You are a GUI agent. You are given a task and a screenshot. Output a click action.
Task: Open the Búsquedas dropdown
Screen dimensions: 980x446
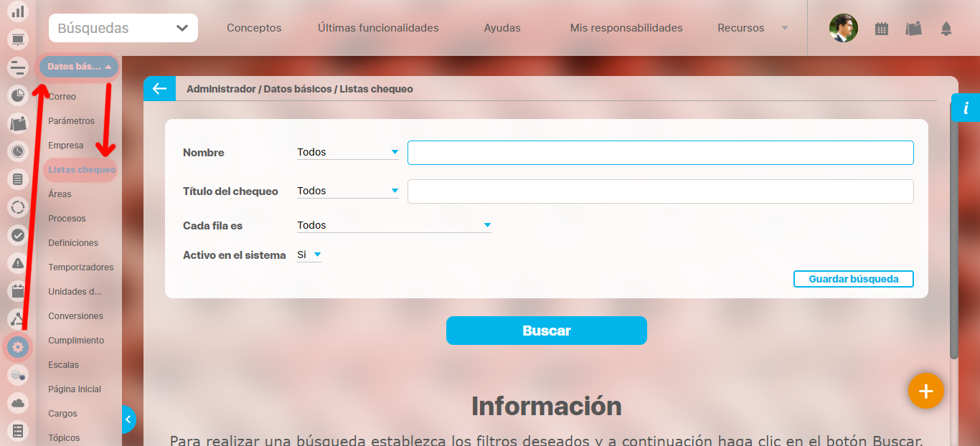coord(123,29)
